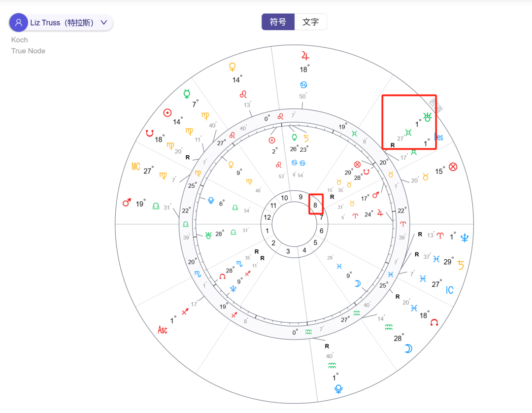This screenshot has height=413, width=532.
Task: Click the red MC marker at 27° Virgo
Action: click(136, 166)
